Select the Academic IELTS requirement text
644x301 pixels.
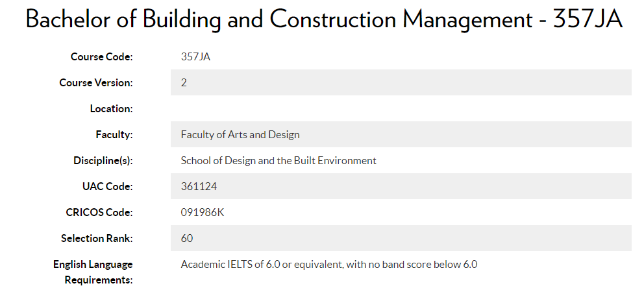tap(329, 265)
